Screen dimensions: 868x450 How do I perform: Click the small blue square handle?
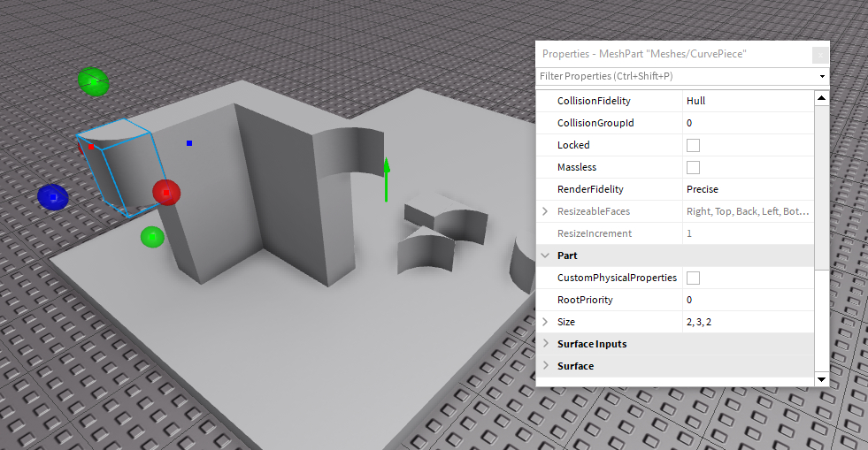(x=189, y=143)
